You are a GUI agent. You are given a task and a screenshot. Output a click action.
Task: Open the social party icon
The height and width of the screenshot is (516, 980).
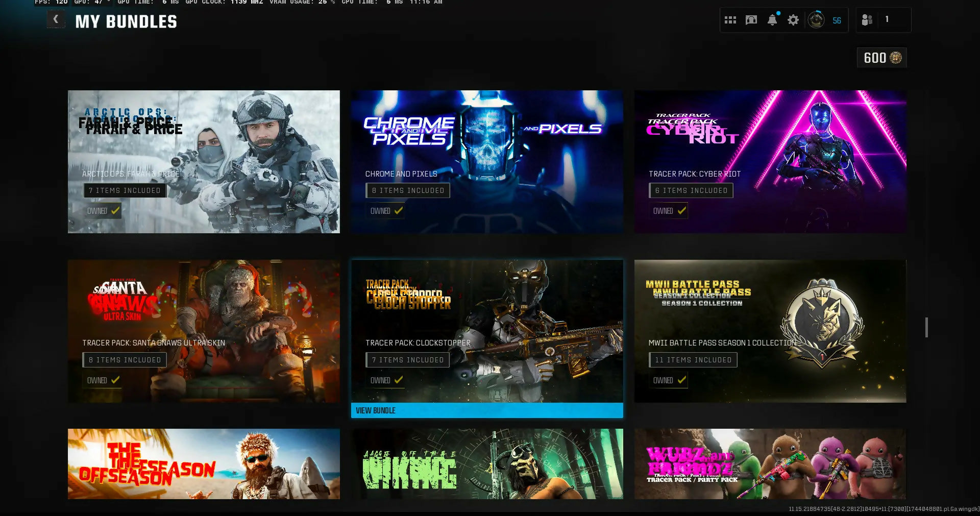(x=867, y=20)
